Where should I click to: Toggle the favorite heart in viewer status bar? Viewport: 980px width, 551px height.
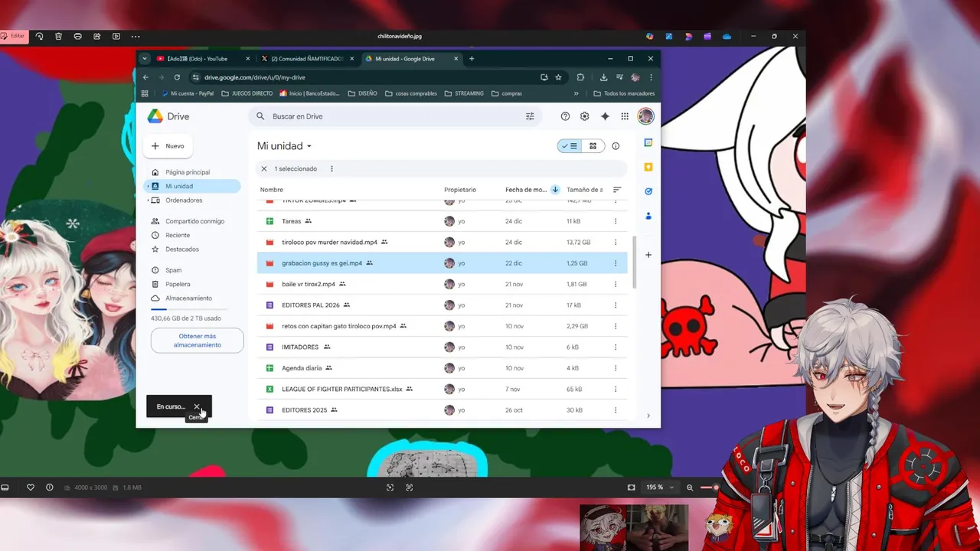pos(31,487)
